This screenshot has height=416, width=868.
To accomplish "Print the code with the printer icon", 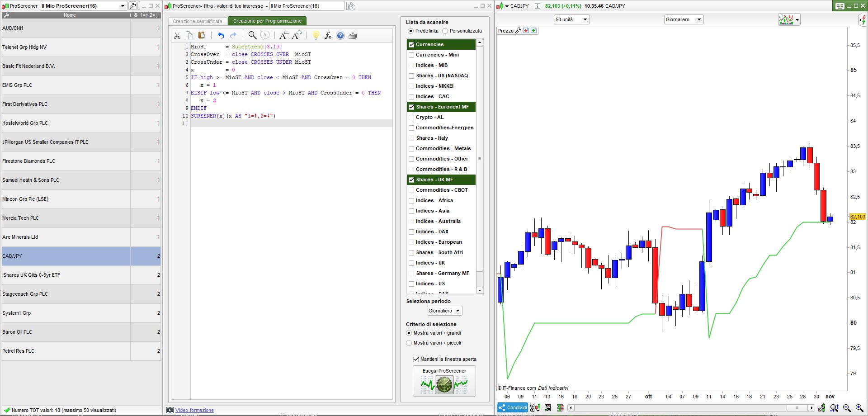I will coord(353,35).
